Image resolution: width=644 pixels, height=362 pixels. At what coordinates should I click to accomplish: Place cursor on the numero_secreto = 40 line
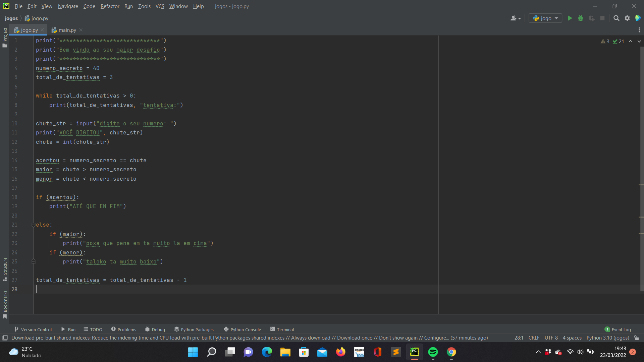point(67,68)
